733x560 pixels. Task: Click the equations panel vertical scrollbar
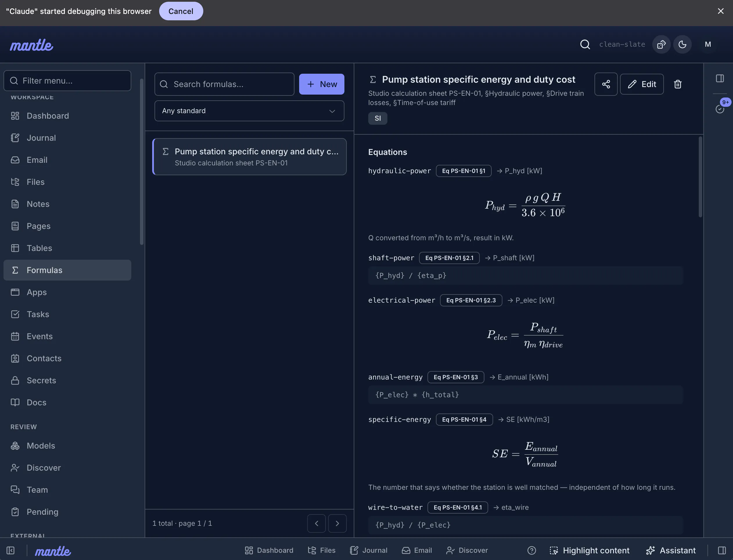click(x=700, y=177)
